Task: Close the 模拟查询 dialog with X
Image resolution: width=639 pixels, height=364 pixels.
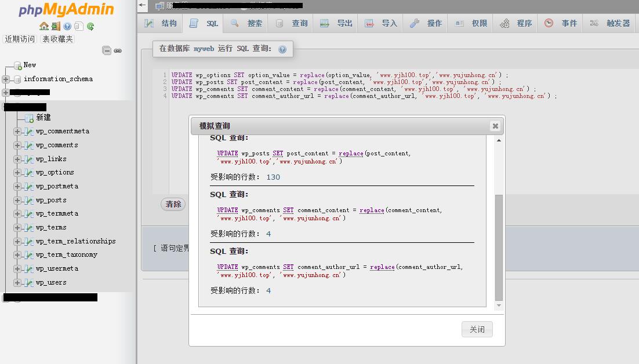Action: 495,126
